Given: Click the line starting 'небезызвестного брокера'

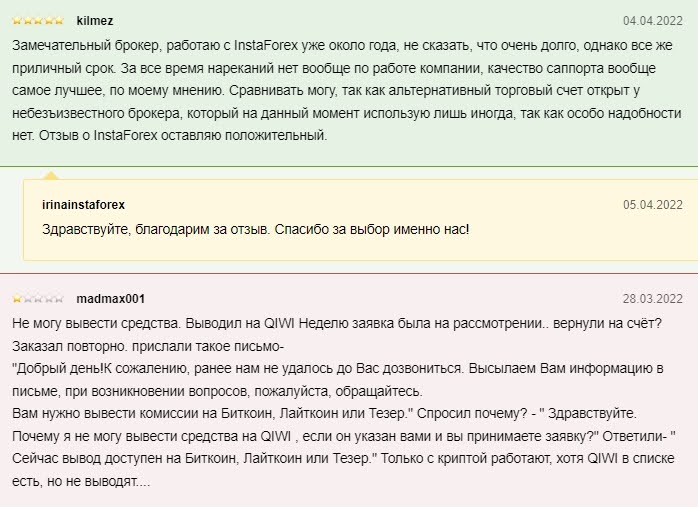Looking at the screenshot, I should [347, 114].
